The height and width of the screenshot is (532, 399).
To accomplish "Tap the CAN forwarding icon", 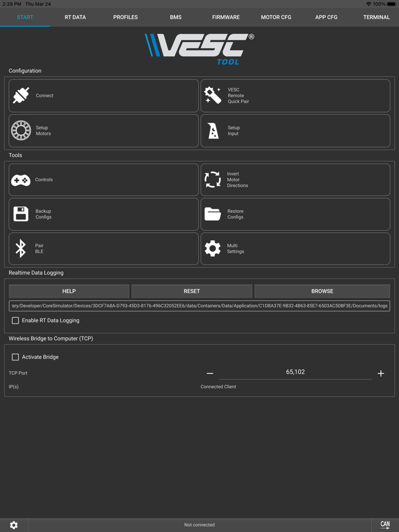I will (x=385, y=525).
